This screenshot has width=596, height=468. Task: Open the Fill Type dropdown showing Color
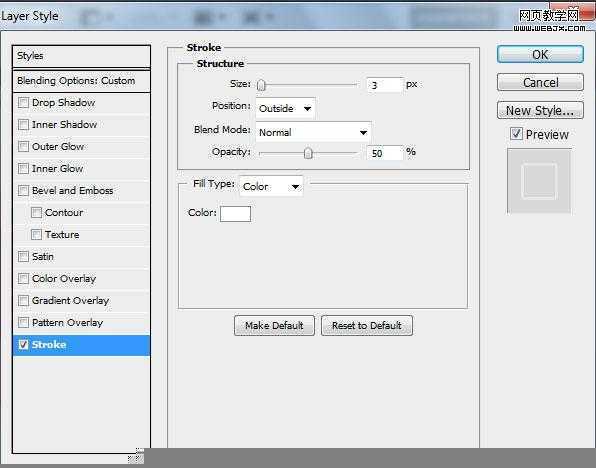coord(271,187)
